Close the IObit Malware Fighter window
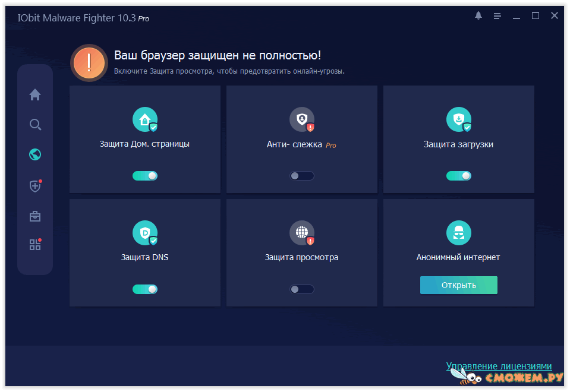570x392 pixels. 555,15
